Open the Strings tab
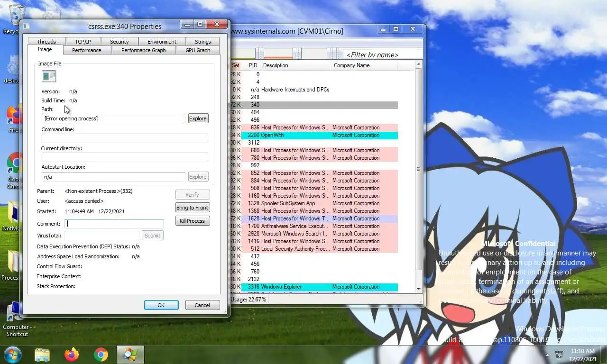Image resolution: width=607 pixels, height=364 pixels. (202, 42)
